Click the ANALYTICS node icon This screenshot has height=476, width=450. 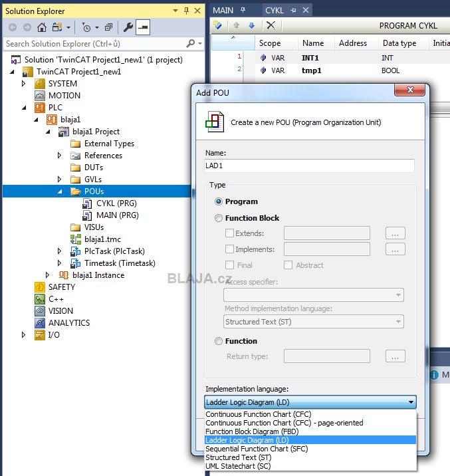click(x=40, y=323)
